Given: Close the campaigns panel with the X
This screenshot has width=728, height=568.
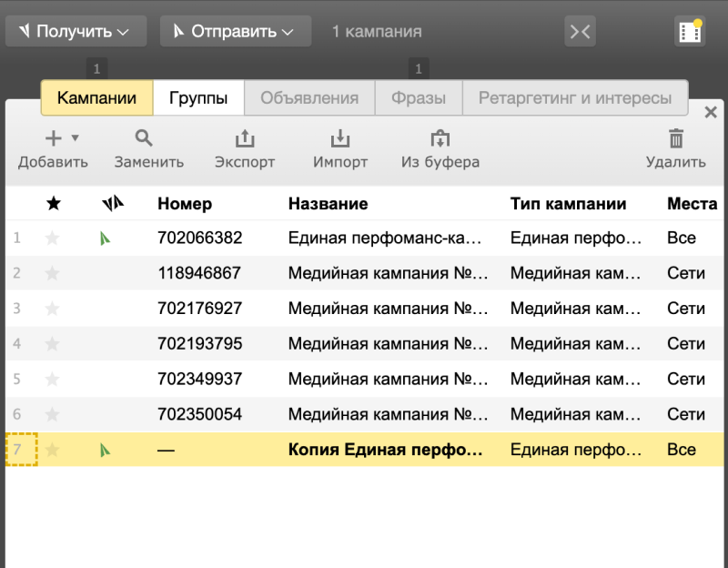Looking at the screenshot, I should pos(711,113).
